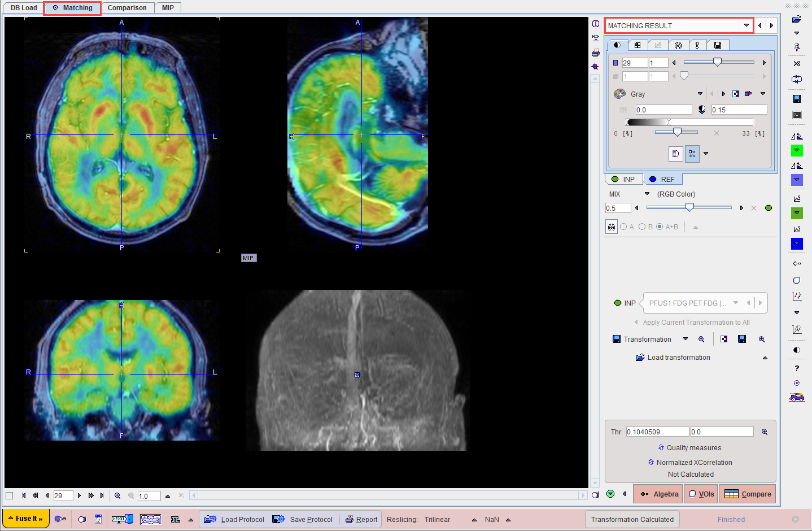Viewport: 812px width, 531px height.
Task: Click the swap arrows icon in right sidebar
Action: tap(797, 79)
